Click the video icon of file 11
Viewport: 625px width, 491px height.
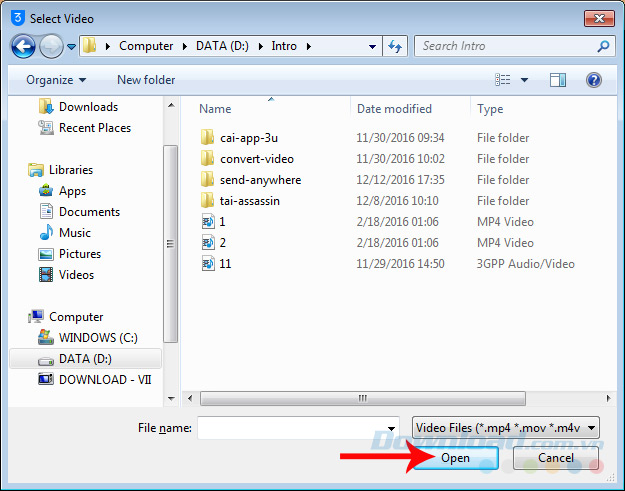(x=208, y=263)
